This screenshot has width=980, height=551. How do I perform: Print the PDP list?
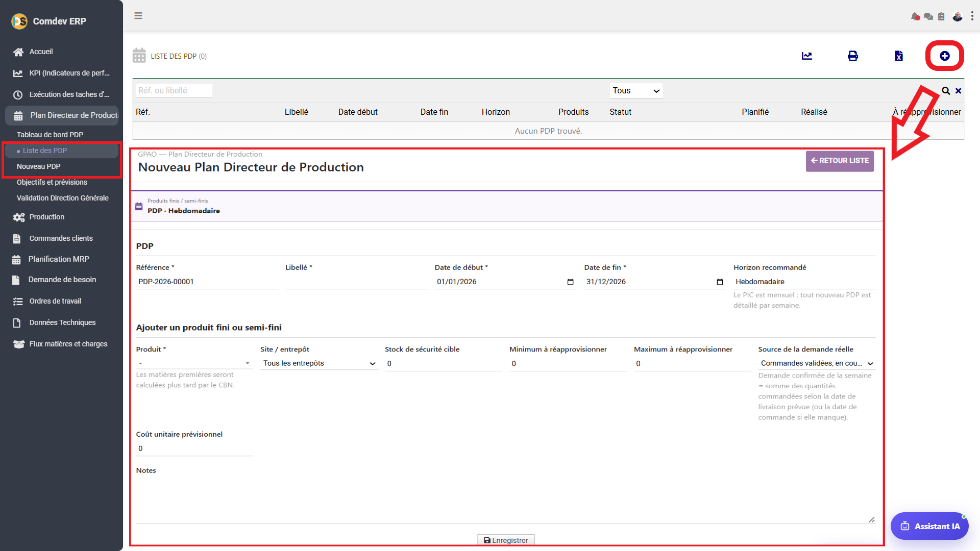(853, 56)
